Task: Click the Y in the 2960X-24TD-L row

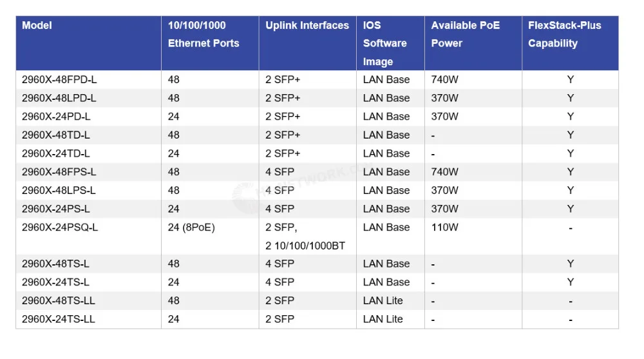Action: pos(570,153)
